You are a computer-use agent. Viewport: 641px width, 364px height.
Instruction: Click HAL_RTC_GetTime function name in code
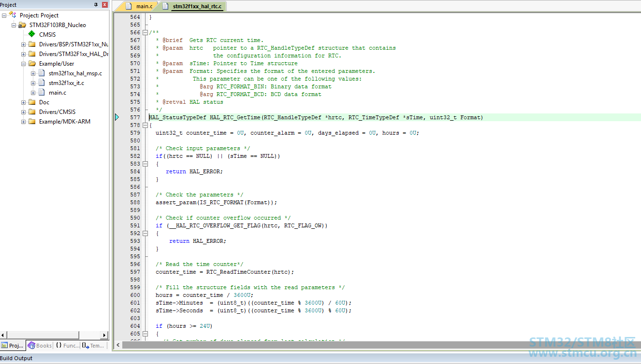click(x=235, y=117)
